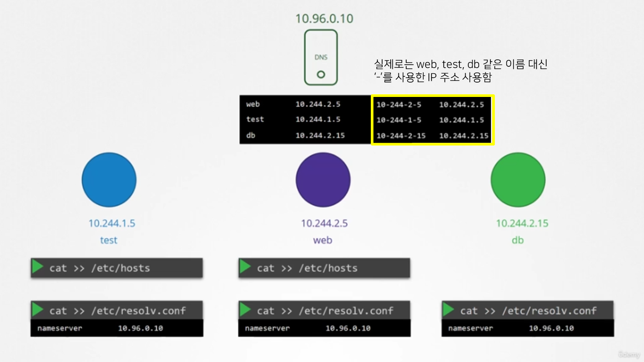Select the green db pod circle
Viewport: 644px width, 362px height.
pos(518,179)
